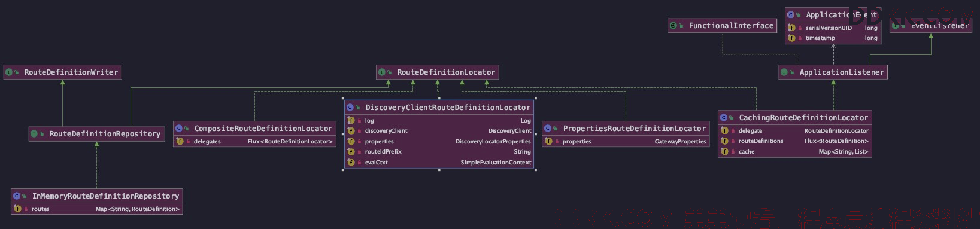This screenshot has width=980, height=229.
Task: Select the serialVersionUID field in ApplicationEvent
Action: point(833,28)
